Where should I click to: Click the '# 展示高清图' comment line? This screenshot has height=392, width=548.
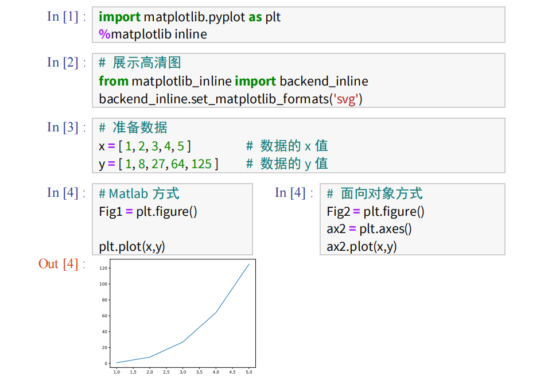tap(140, 63)
